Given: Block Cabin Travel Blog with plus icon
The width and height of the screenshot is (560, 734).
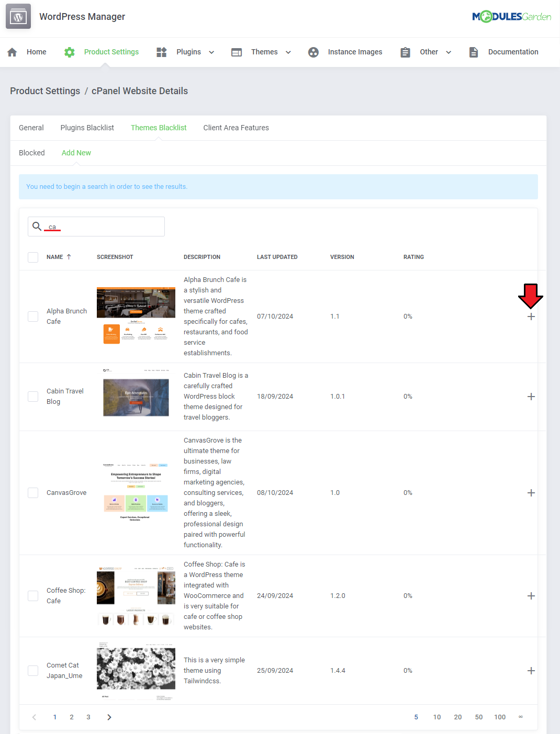Looking at the screenshot, I should point(531,397).
